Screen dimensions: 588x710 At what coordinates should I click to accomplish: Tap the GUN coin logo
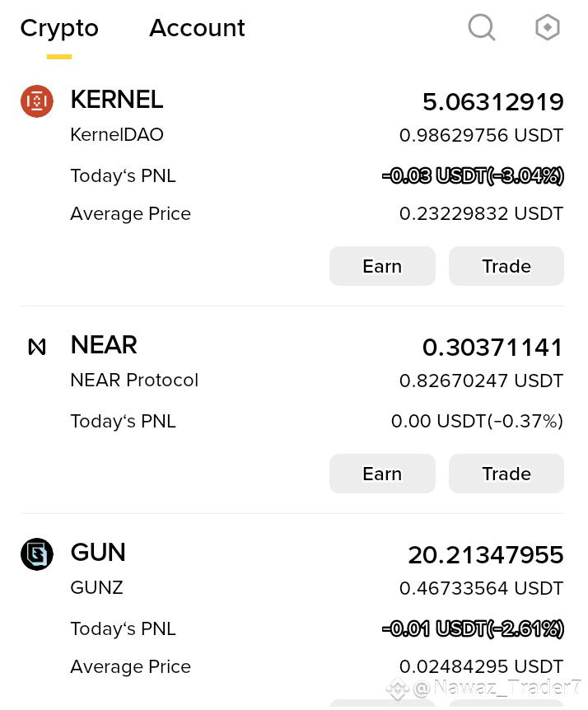[x=37, y=554]
